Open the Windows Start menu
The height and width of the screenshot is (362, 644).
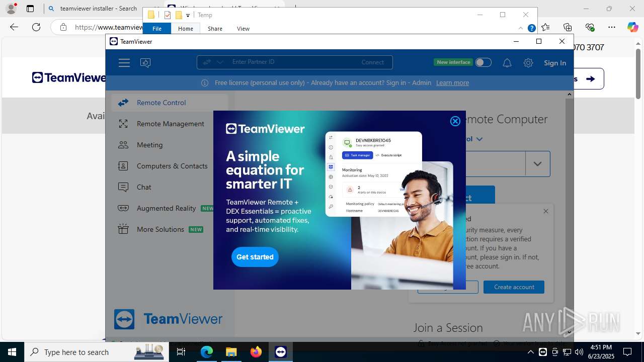tap(12, 352)
